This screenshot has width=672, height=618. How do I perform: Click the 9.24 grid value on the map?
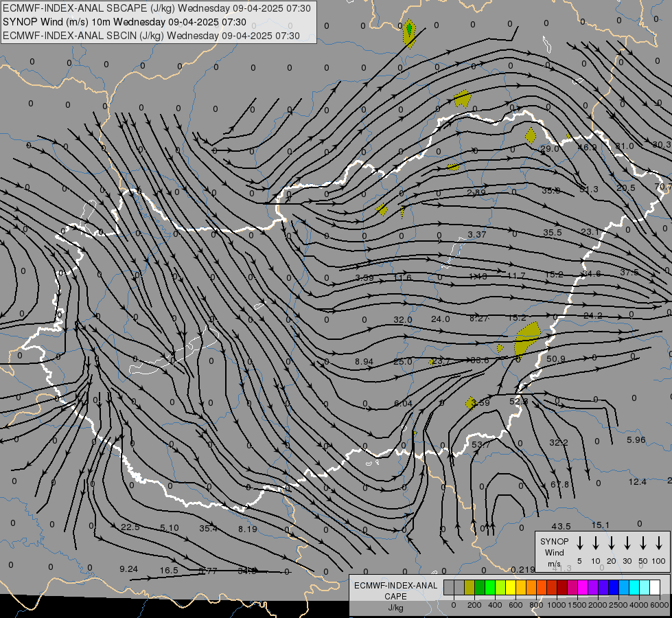[x=128, y=569]
